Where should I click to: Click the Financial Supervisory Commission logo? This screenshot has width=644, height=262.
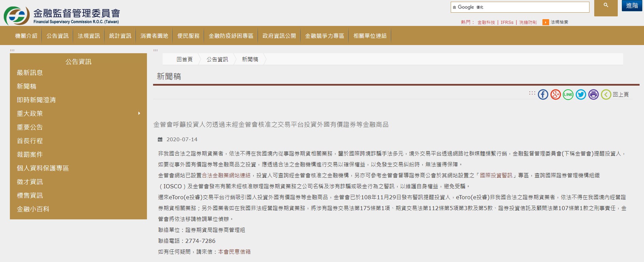(62, 16)
